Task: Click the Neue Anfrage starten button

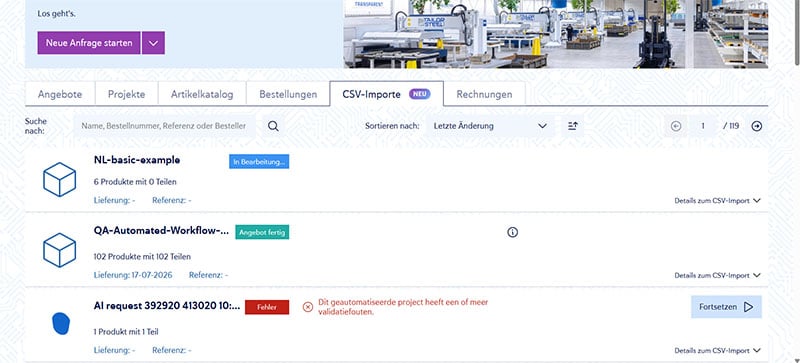Action: pos(89,43)
